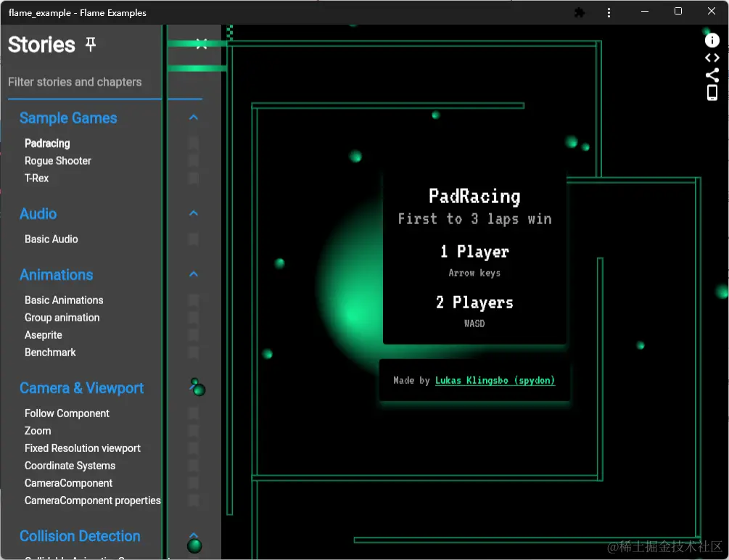This screenshot has width=729, height=560.
Task: Collapse the Animations chapter
Action: click(x=194, y=274)
